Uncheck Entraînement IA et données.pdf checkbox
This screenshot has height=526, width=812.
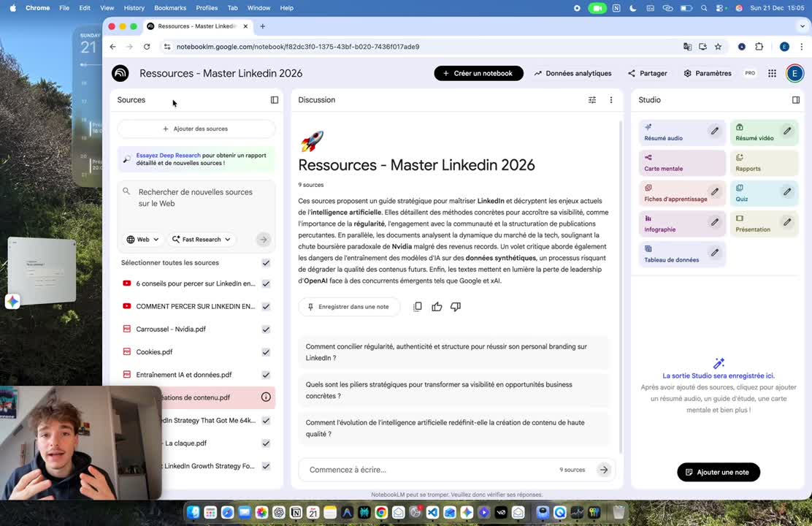click(x=266, y=375)
